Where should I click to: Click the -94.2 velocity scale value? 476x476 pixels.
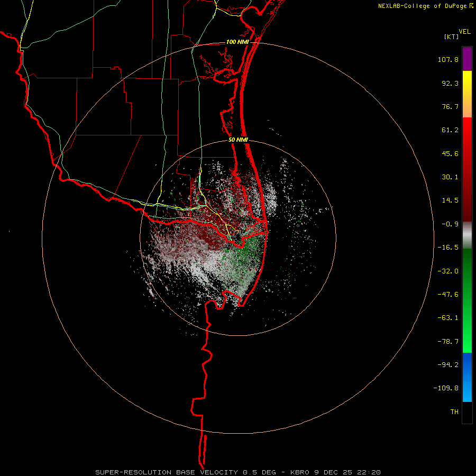click(x=448, y=365)
